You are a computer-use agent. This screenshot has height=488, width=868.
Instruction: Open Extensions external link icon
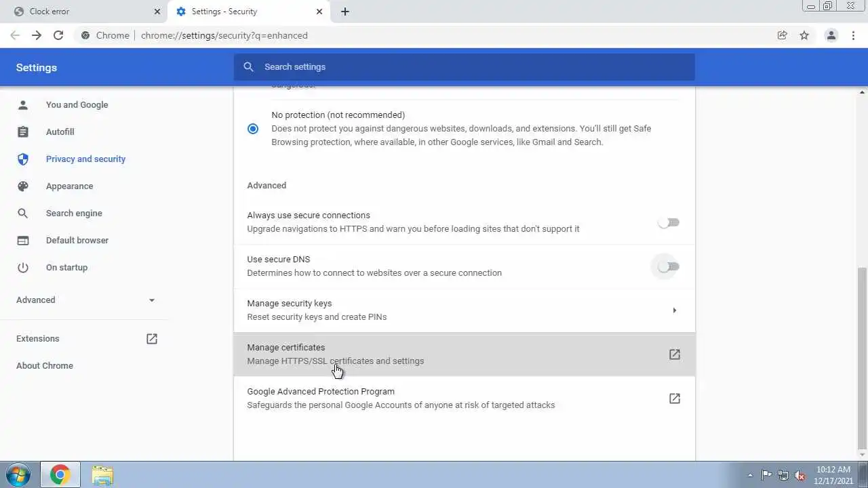tap(152, 338)
